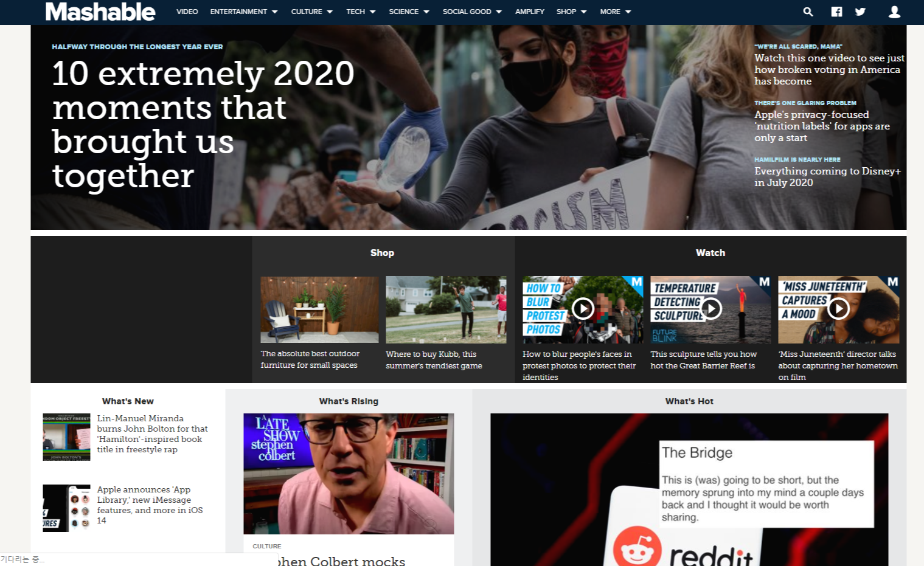
Task: Click the Shop section heading
Action: [x=382, y=252]
